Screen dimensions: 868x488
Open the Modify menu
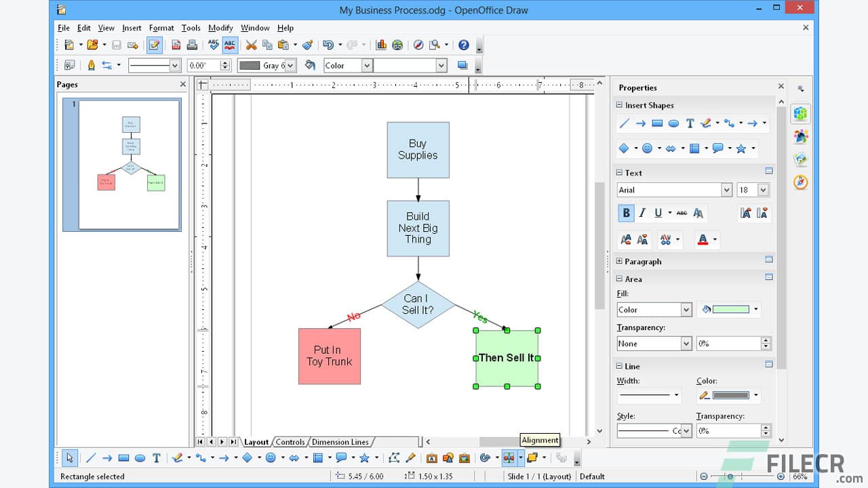click(x=220, y=28)
